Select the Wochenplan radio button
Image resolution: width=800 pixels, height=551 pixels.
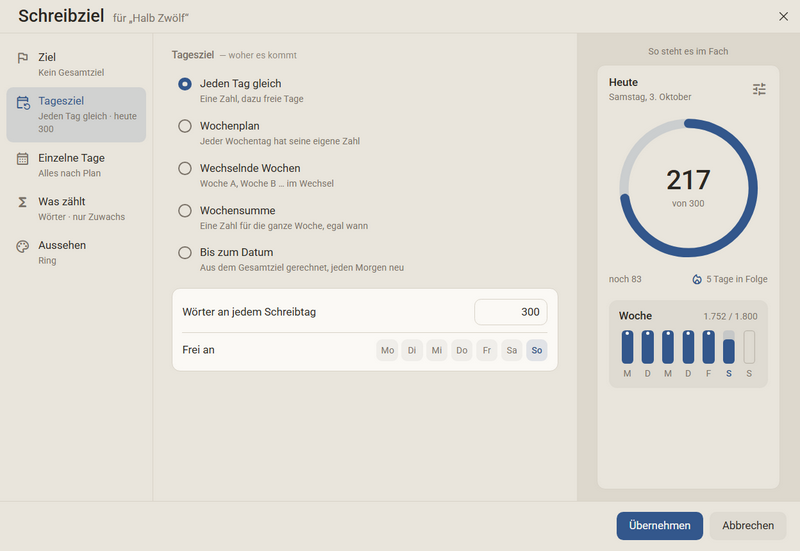(x=185, y=126)
